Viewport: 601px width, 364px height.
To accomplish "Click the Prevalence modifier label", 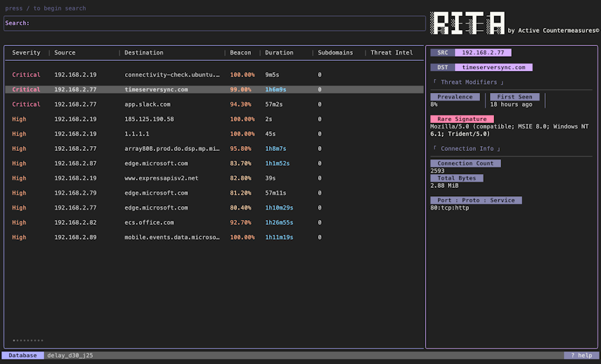I will 455,97.
